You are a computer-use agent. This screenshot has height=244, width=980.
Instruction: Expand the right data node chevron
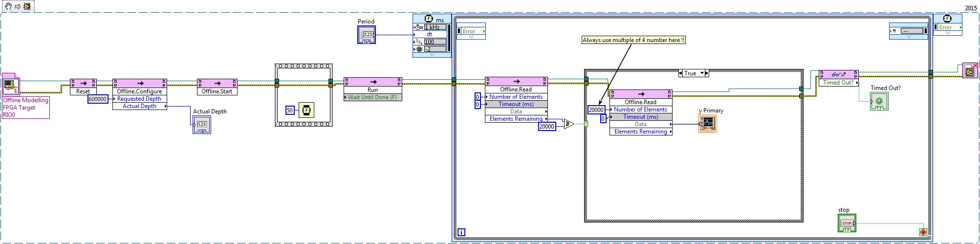[x=909, y=37]
